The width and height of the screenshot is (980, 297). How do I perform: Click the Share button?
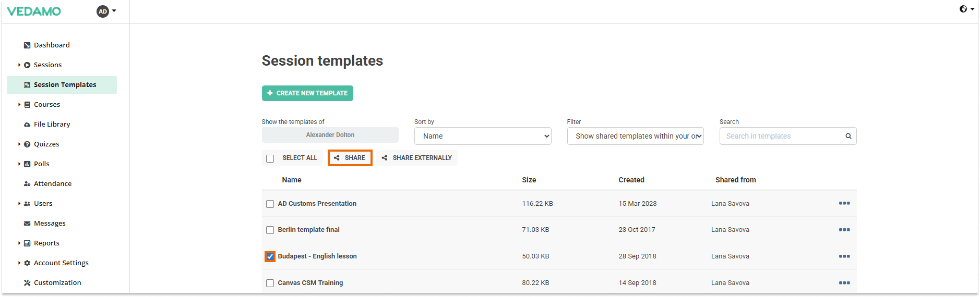pyautogui.click(x=350, y=158)
